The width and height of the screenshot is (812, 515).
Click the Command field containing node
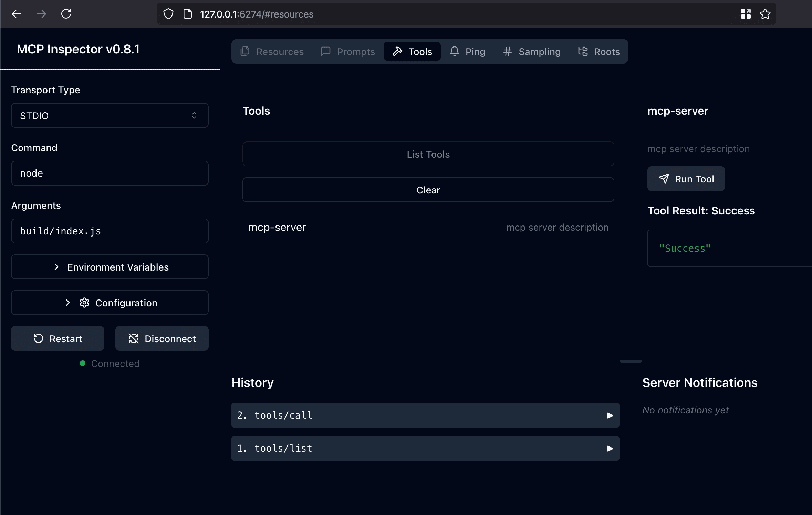[110, 173]
